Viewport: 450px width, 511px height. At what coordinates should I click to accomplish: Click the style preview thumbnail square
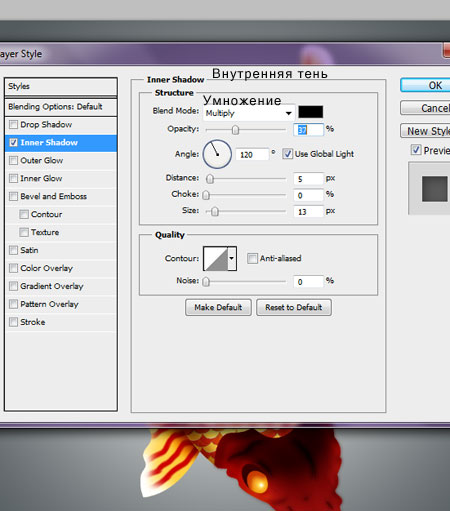point(435,189)
